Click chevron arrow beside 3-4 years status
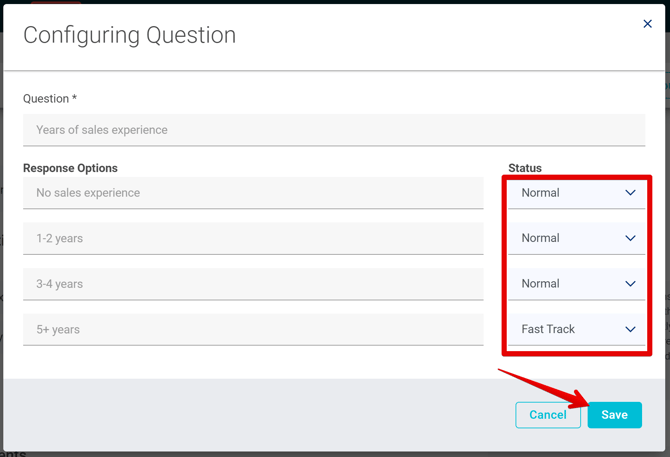The width and height of the screenshot is (670, 457). [630, 284]
